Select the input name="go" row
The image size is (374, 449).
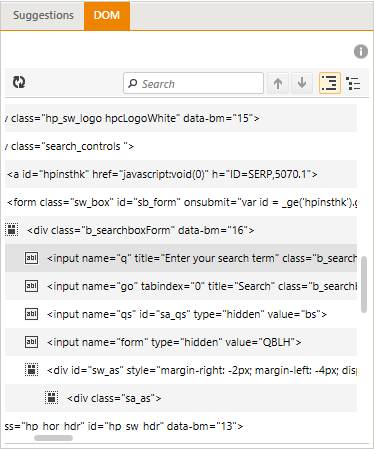pos(181,286)
